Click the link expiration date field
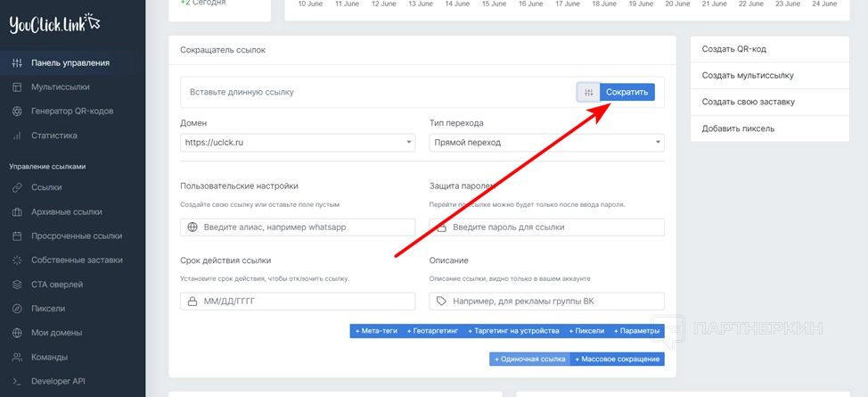 pyautogui.click(x=297, y=302)
